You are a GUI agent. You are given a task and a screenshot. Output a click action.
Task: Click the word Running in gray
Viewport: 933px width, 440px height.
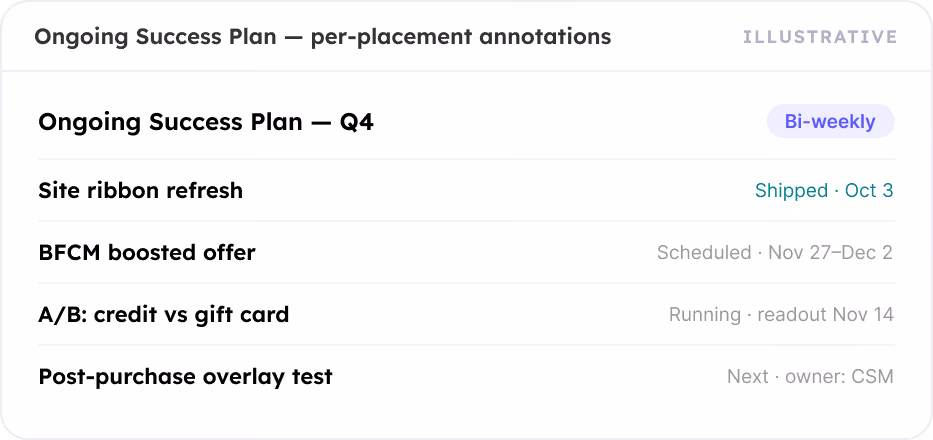click(x=705, y=314)
